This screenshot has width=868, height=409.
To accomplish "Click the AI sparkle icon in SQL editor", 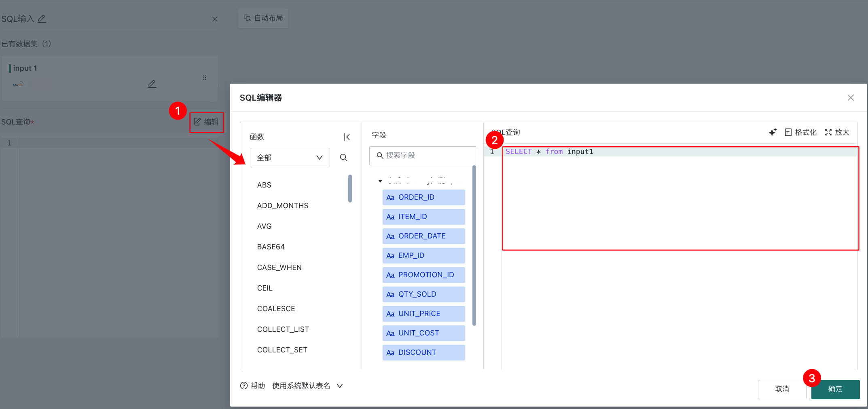I will pos(772,132).
